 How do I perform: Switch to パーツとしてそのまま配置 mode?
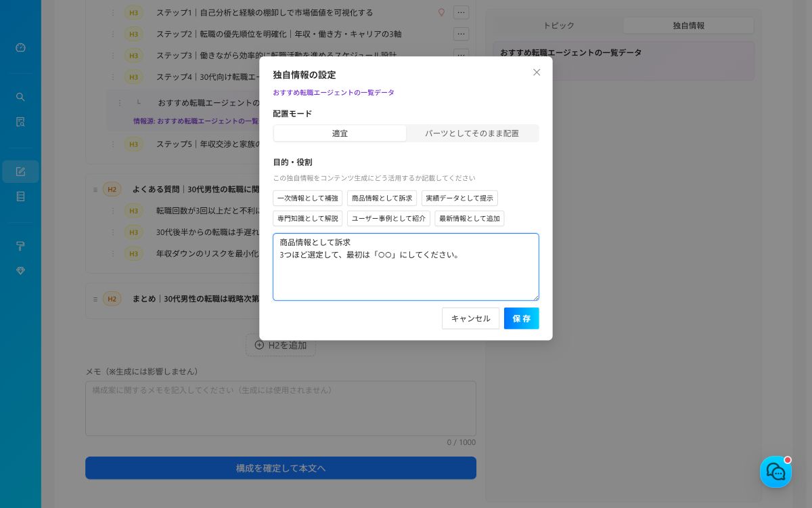click(472, 133)
